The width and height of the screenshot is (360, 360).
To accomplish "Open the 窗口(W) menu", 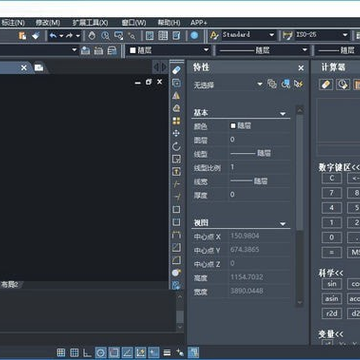I will point(134,23).
